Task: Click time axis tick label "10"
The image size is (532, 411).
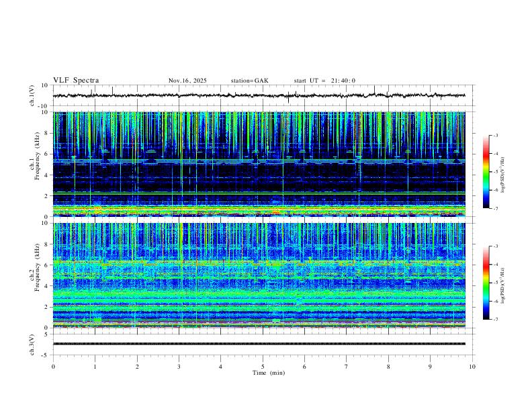Action: pyautogui.click(x=472, y=367)
